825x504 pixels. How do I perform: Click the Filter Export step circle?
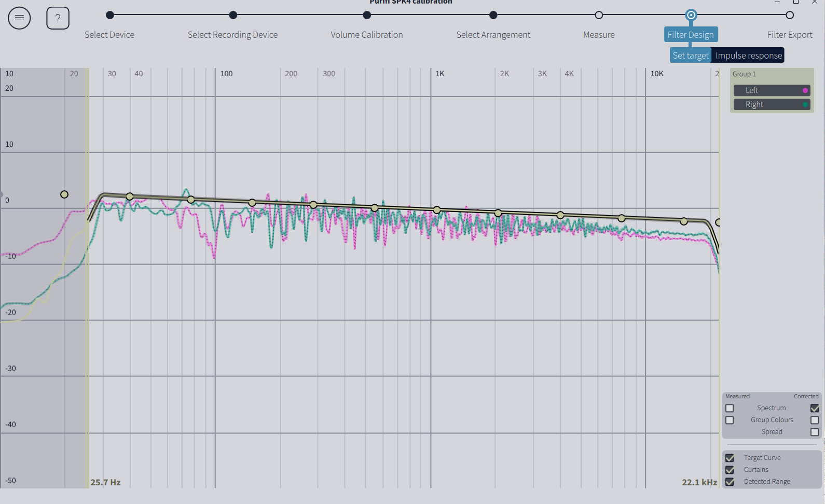coord(790,15)
